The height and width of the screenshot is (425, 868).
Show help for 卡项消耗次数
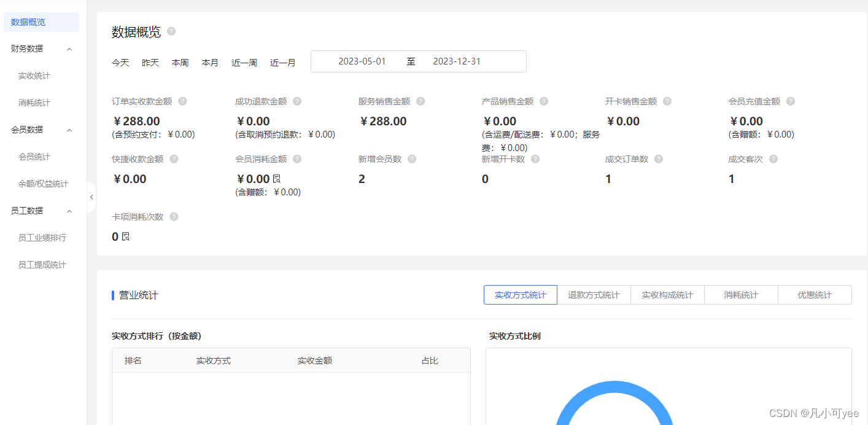pos(174,217)
